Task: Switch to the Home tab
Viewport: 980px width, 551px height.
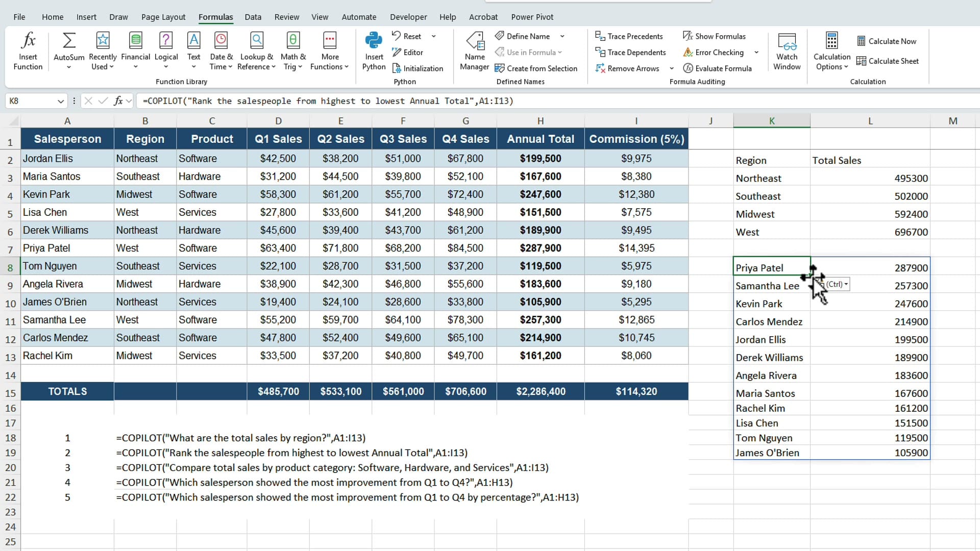Action: pyautogui.click(x=53, y=17)
